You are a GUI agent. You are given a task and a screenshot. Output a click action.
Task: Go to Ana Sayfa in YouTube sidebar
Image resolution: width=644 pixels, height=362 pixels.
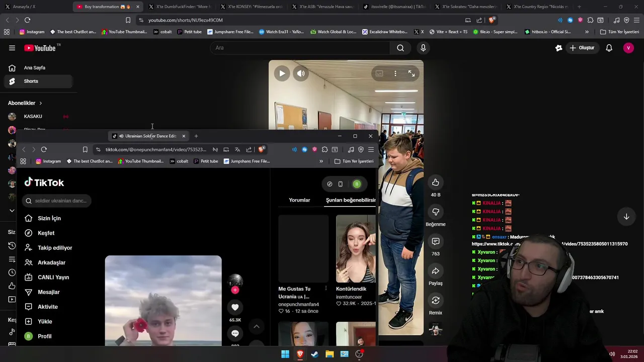tap(35, 68)
